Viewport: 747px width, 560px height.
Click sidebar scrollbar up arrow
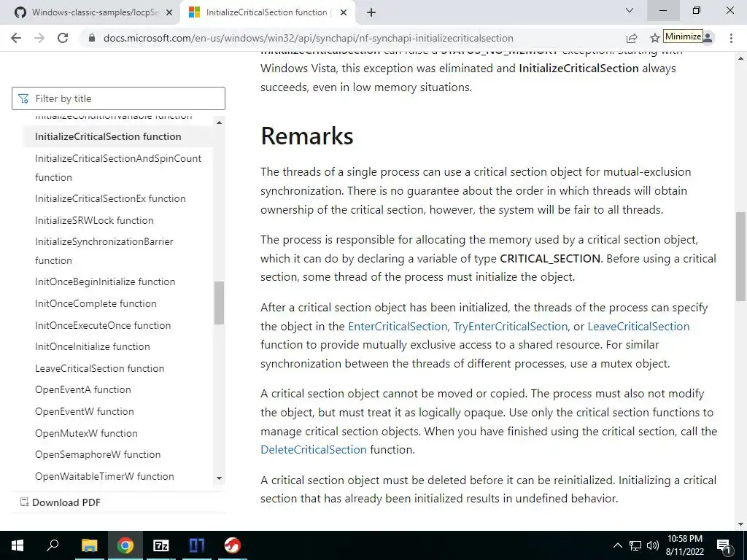[x=219, y=122]
